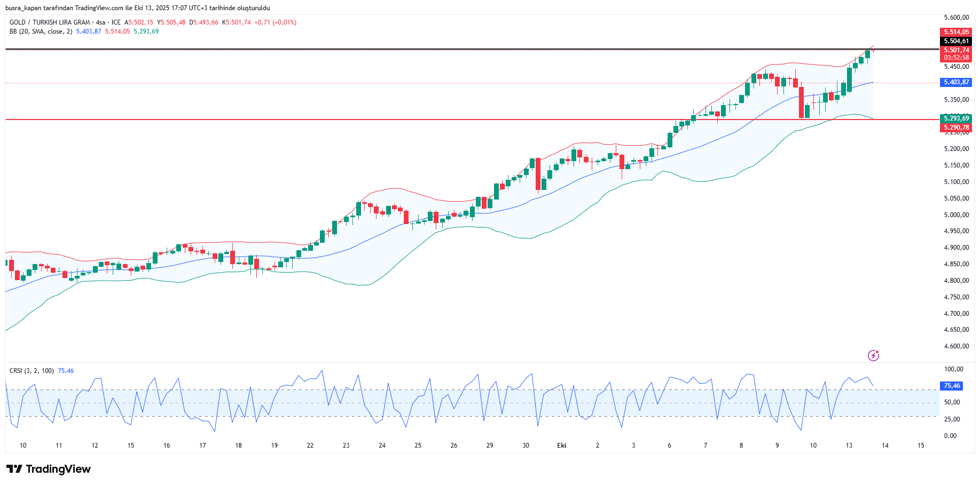
Task: Click the date label 29 on time axis
Action: pos(490,446)
